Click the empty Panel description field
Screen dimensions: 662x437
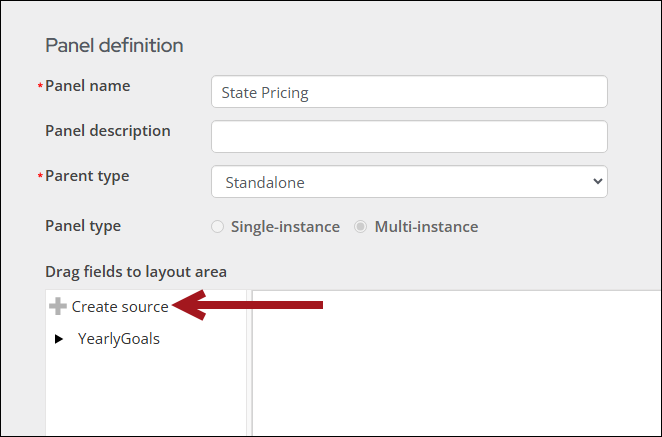(x=409, y=137)
